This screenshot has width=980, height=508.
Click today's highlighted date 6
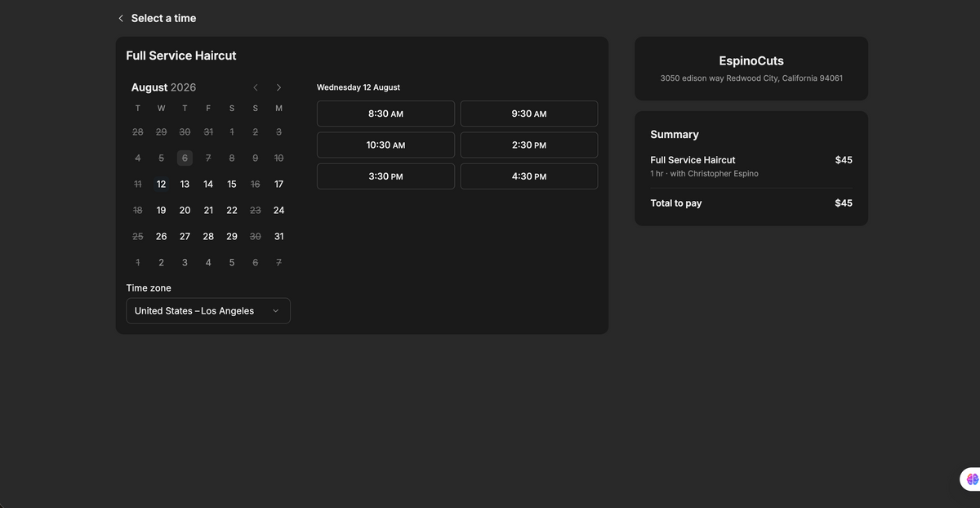tap(185, 158)
